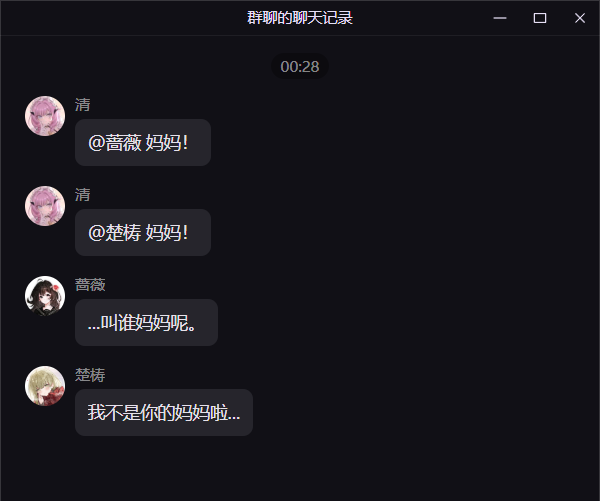Select the 清 nickname above the @蔷薇 message
The image size is (600, 501).
click(83, 105)
